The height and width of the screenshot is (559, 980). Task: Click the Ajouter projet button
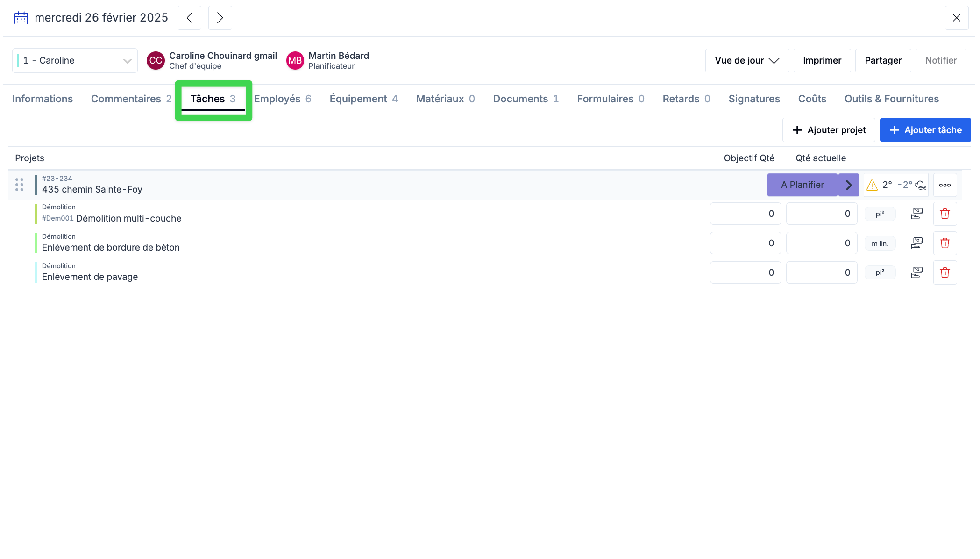coord(828,130)
